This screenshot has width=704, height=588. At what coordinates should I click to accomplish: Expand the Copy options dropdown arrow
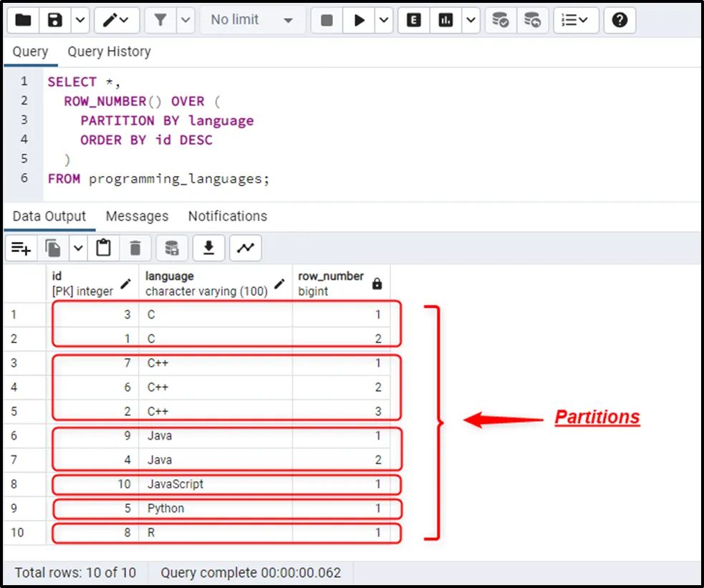[77, 248]
